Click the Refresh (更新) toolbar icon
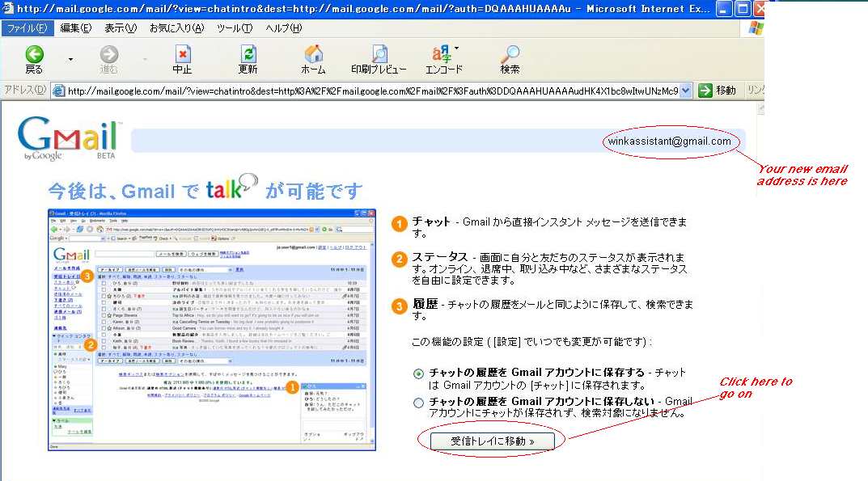The image size is (868, 481). pos(248,54)
